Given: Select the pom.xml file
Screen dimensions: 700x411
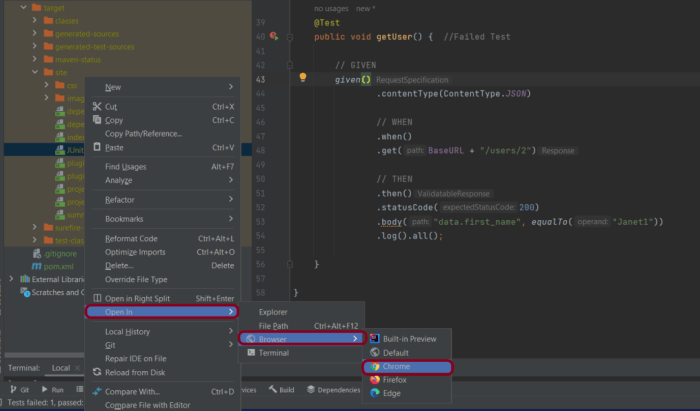Looking at the screenshot, I should click(x=53, y=266).
